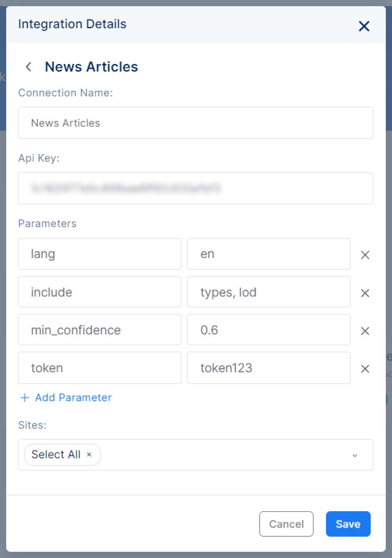Delete the include parameter row

pos(365,293)
